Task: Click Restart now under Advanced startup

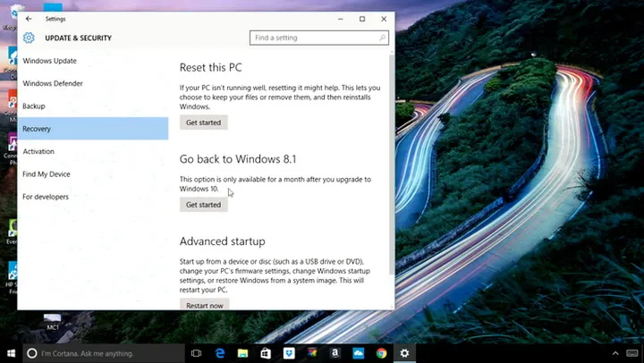Action: [205, 305]
